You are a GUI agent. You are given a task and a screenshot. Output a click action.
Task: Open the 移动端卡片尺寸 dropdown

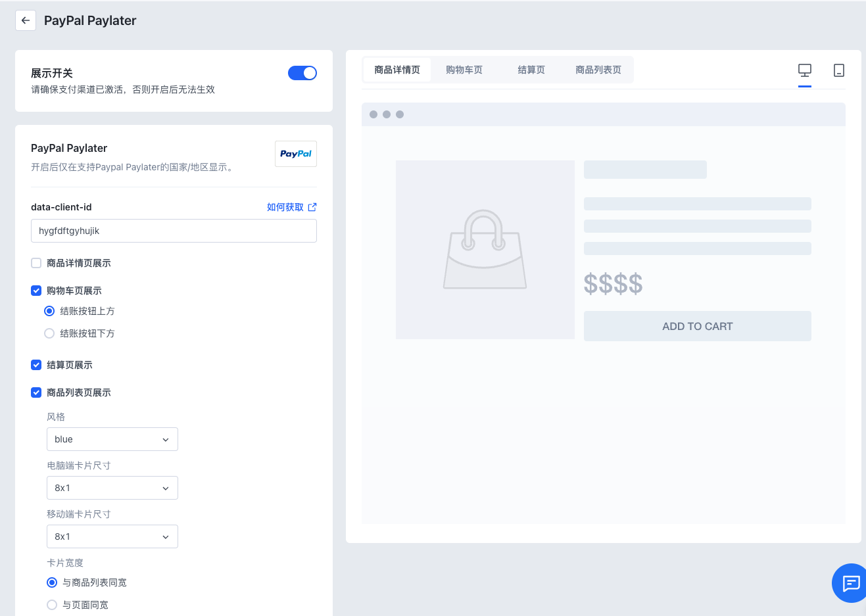coord(112,536)
